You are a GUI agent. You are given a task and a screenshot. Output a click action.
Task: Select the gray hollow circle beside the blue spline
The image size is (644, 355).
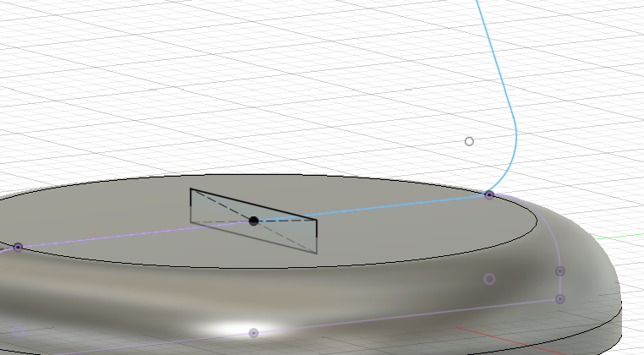click(x=469, y=141)
